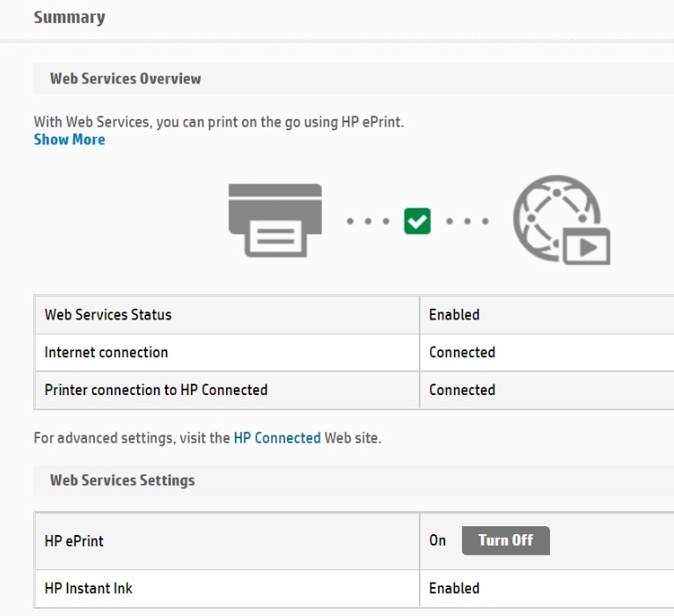Select the HP Instant Ink row label
The height and width of the screenshot is (616, 674).
89,588
